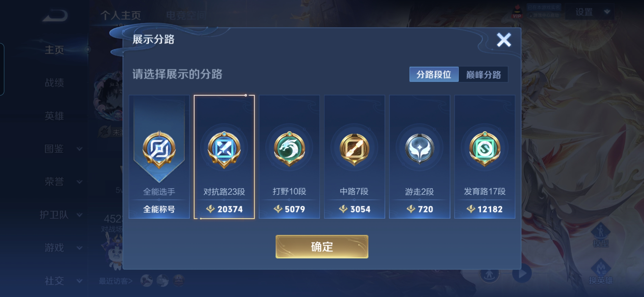Click the back arrow icon at top left
Screen dimensions: 644x297
coord(55,16)
